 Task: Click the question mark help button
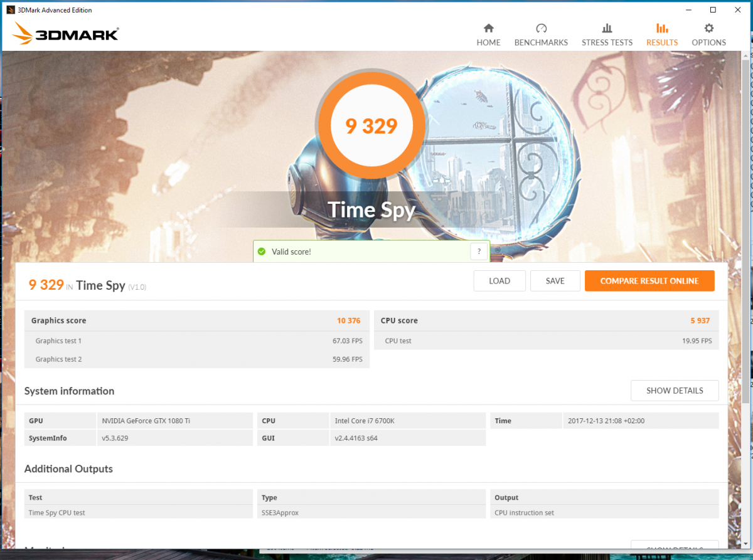[479, 251]
